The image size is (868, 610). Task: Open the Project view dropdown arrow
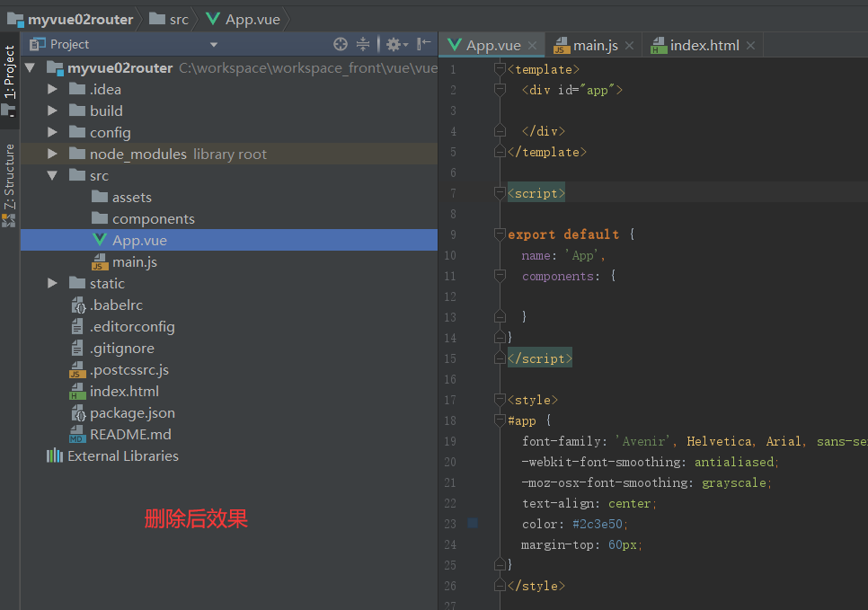[x=214, y=45]
